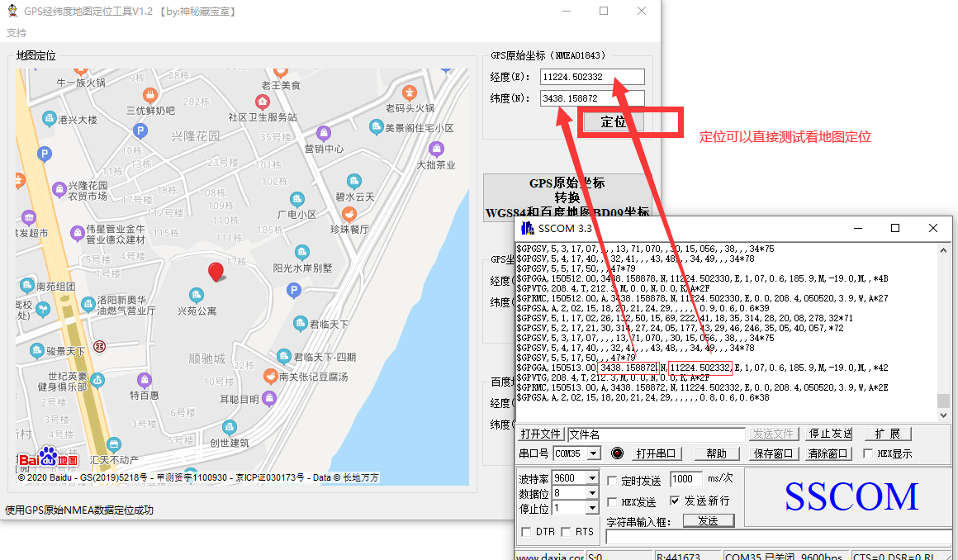The width and height of the screenshot is (958, 560).
Task: Expand the 停止位 dropdown
Action: click(x=592, y=507)
